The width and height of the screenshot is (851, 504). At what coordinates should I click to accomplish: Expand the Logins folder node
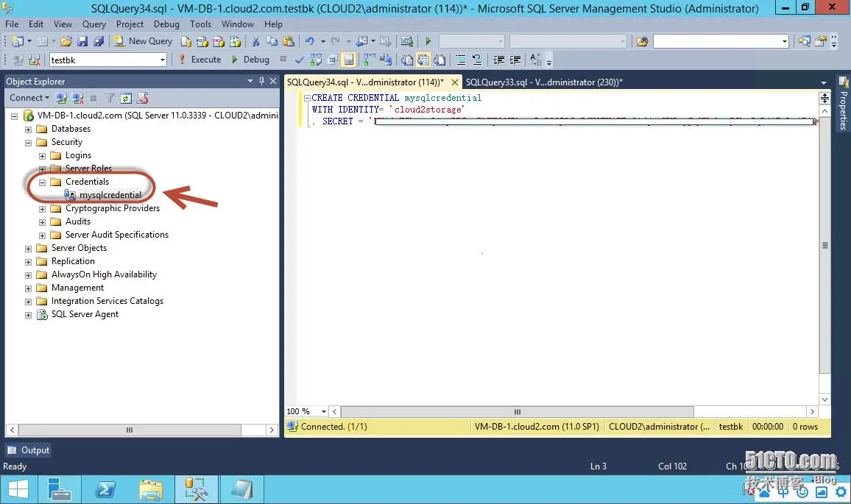43,156
